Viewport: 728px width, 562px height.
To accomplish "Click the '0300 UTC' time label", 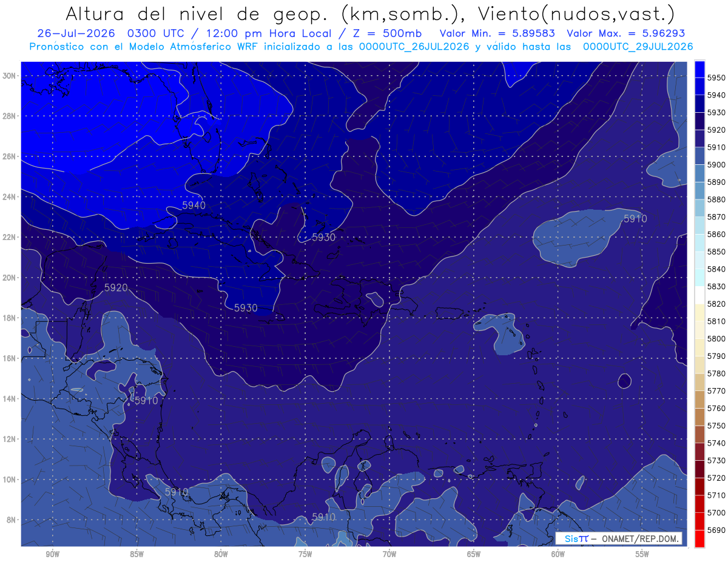I will [158, 33].
